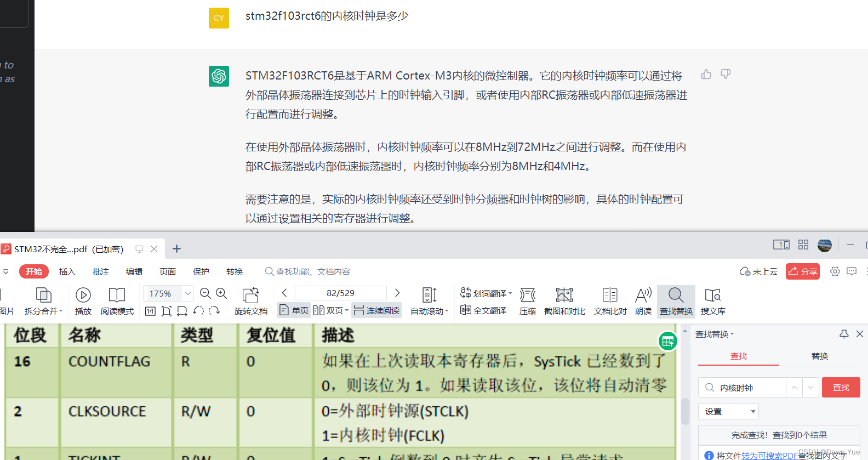Click the zoom out magnifier icon
The height and width of the screenshot is (460, 868).
tap(205, 293)
